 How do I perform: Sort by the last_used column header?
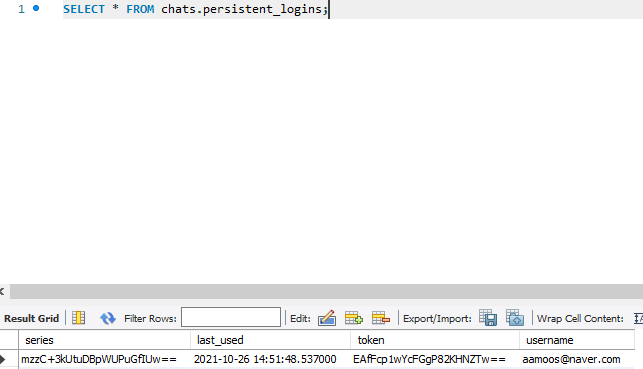tap(271, 340)
